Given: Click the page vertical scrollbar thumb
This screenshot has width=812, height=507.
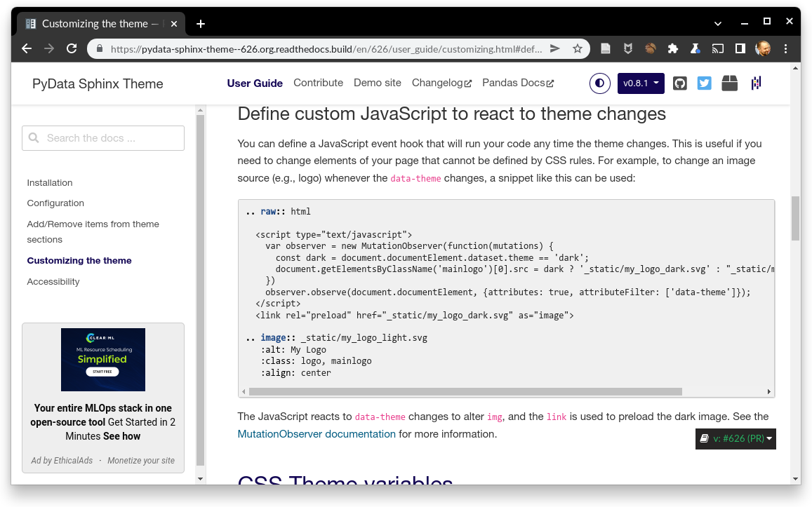Looking at the screenshot, I should [795, 218].
